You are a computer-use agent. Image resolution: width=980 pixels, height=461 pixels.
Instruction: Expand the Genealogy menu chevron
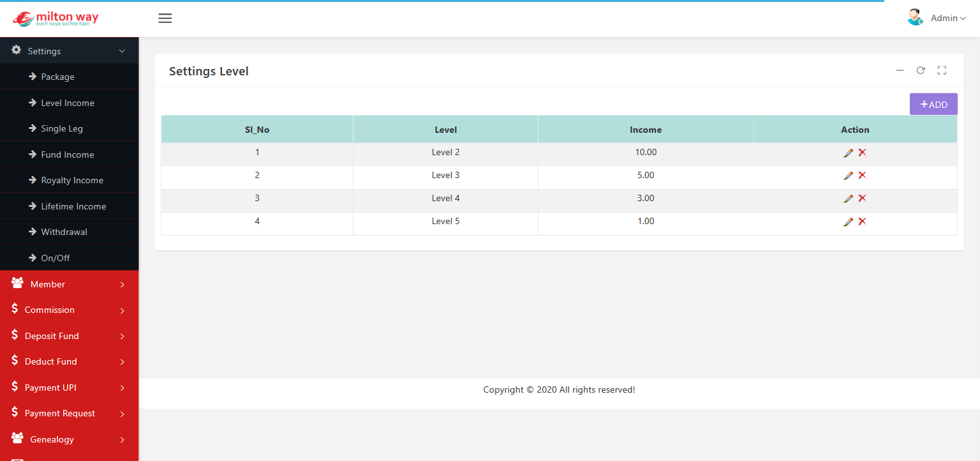tap(122, 440)
